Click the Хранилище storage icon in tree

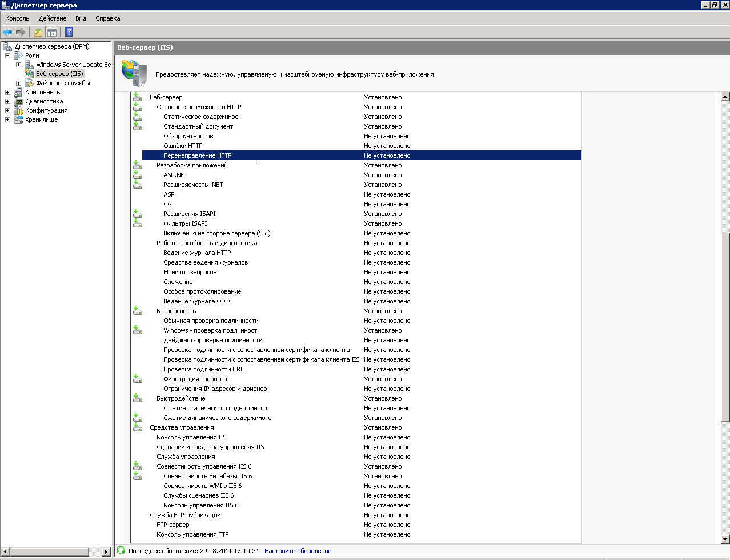(19, 119)
